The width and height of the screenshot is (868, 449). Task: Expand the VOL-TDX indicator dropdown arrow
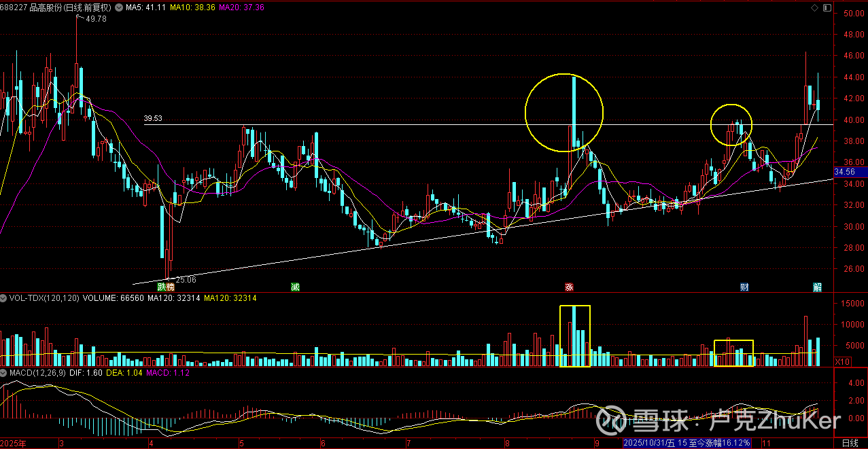(4, 298)
